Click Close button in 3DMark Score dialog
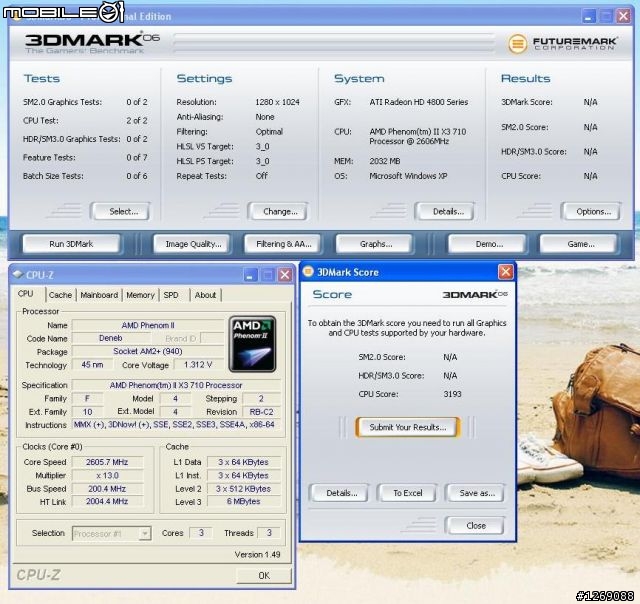Viewport: 640px width, 604px height. pyautogui.click(x=475, y=526)
